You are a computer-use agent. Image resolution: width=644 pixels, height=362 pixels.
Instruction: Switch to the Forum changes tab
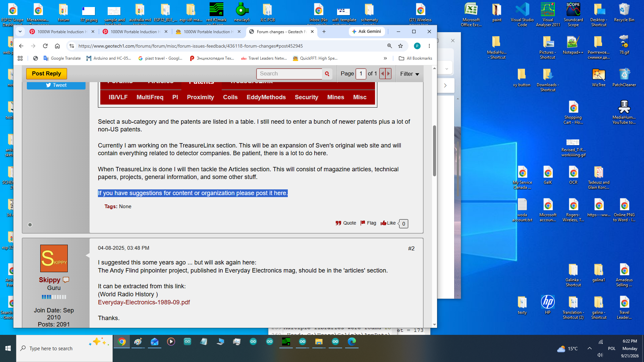pos(282,32)
